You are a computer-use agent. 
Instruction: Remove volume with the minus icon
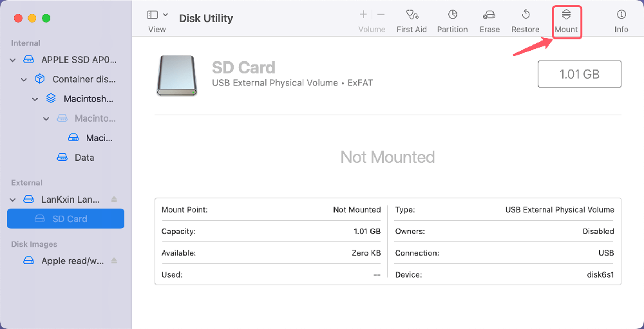click(381, 15)
